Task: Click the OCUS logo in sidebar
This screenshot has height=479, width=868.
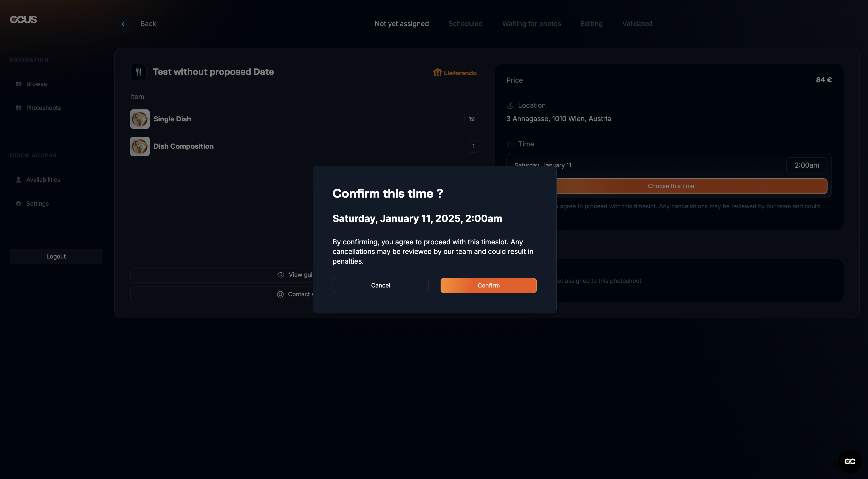Action: [23, 19]
